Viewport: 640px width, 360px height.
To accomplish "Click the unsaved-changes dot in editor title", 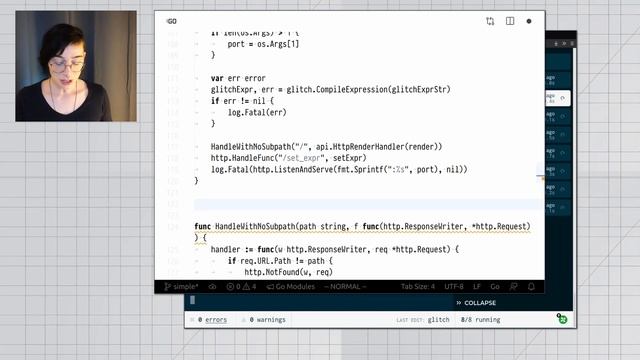I will (529, 21).
